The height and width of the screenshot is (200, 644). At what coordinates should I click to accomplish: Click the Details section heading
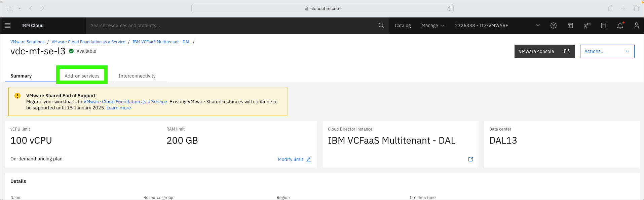pos(18,181)
